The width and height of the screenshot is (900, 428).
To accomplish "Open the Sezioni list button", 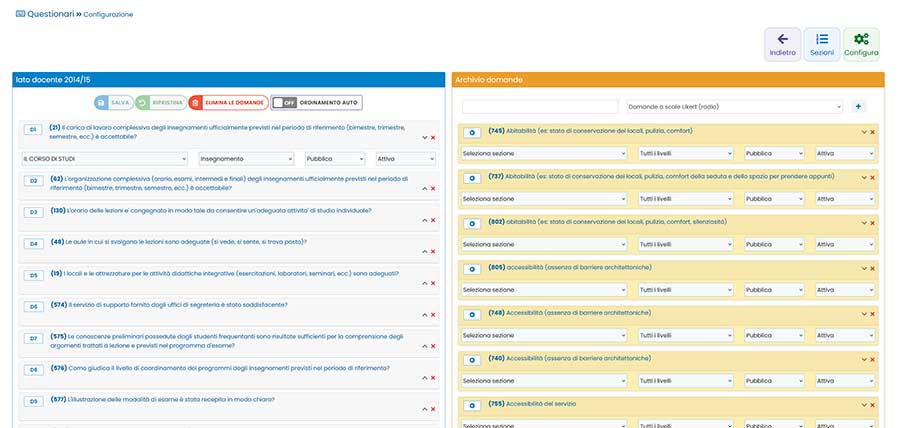I will tap(822, 45).
